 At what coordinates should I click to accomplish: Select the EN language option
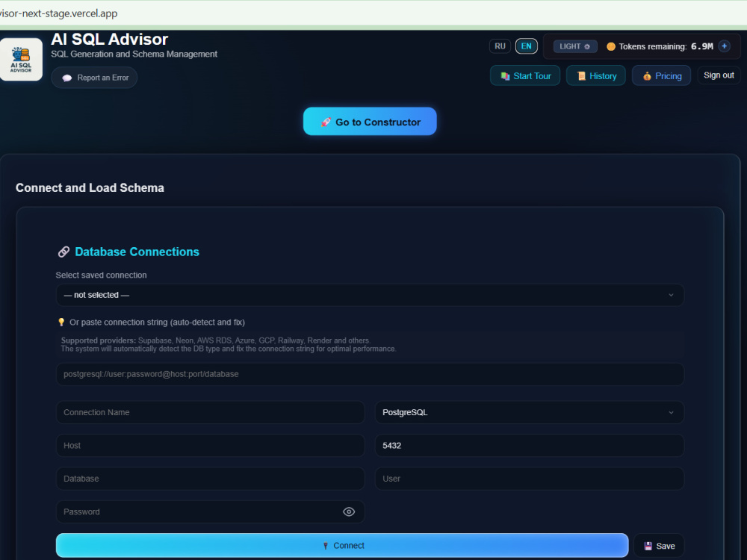click(x=527, y=46)
